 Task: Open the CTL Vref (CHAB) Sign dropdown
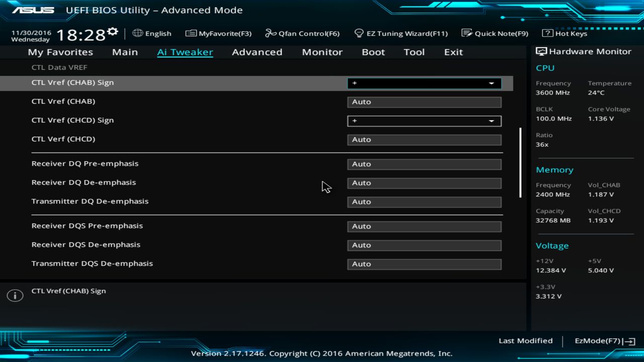pos(491,82)
